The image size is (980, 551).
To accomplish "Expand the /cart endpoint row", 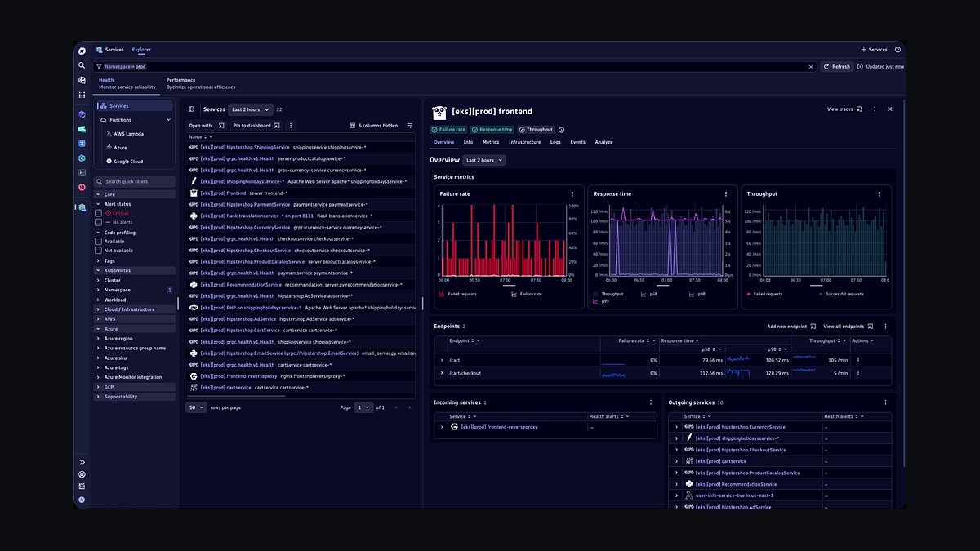I will [x=442, y=360].
